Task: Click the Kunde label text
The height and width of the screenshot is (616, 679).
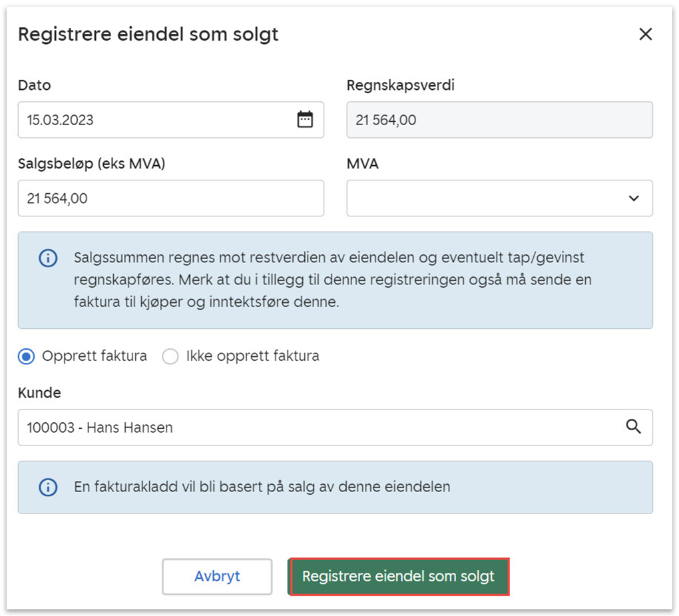Action: point(39,393)
